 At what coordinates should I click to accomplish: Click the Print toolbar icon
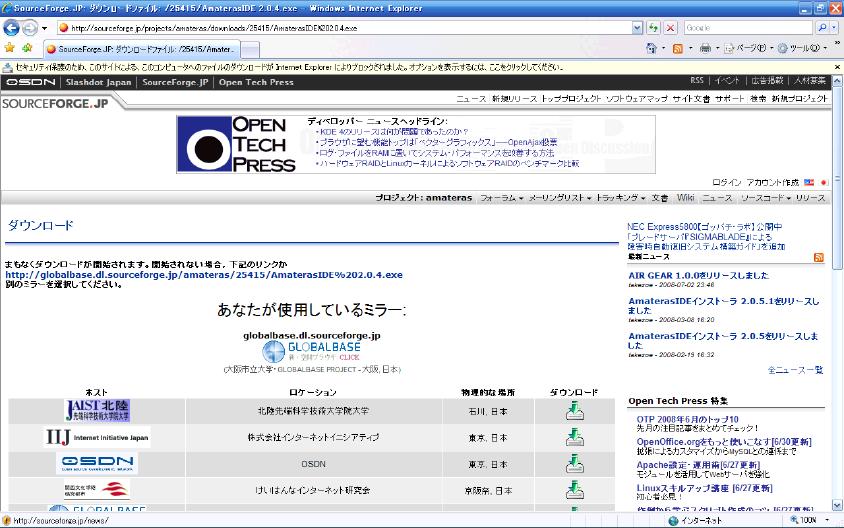click(705, 48)
